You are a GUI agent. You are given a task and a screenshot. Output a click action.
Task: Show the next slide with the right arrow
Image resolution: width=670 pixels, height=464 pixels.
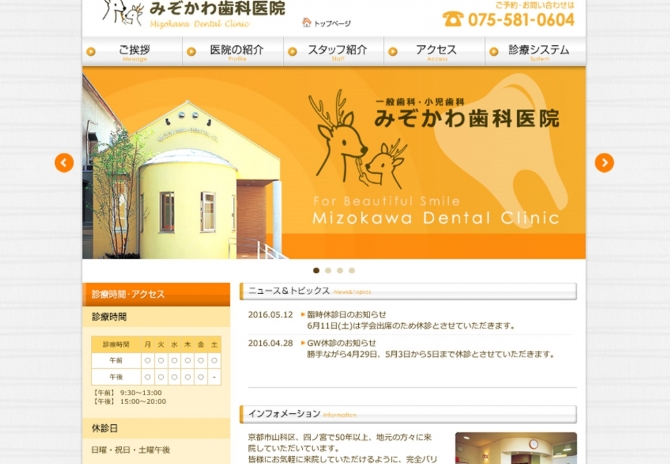click(604, 163)
